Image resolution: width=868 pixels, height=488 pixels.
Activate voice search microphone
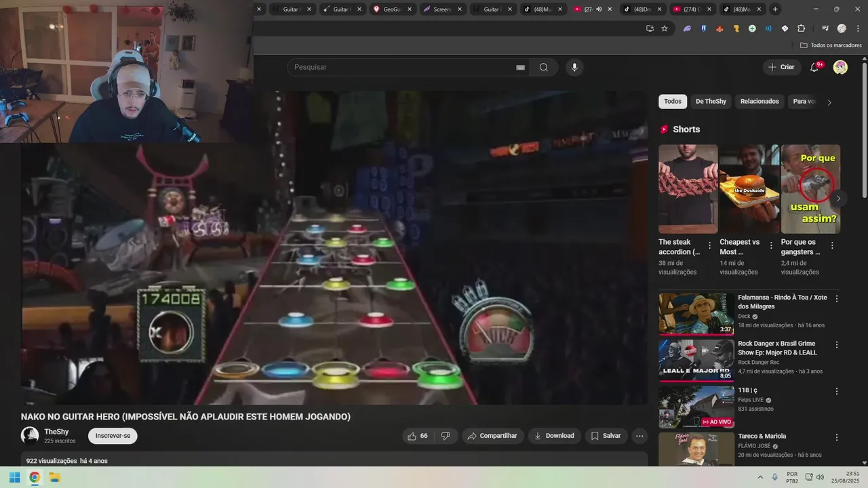click(x=574, y=67)
